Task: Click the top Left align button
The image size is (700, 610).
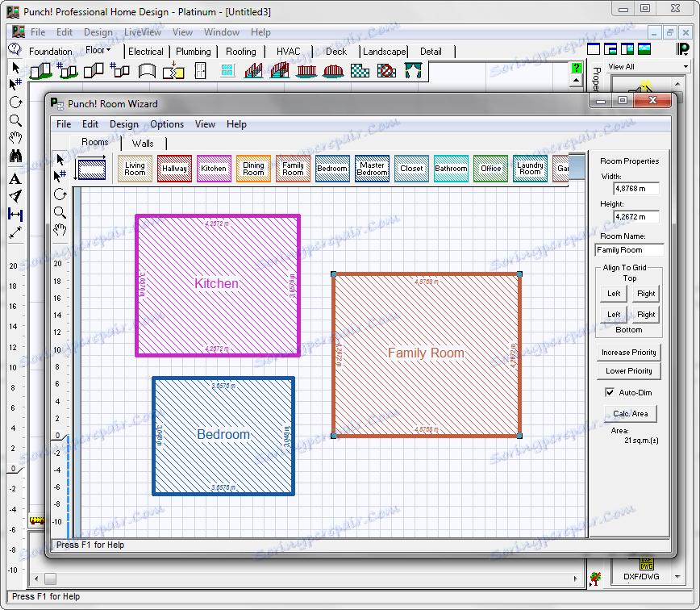Action: point(614,294)
